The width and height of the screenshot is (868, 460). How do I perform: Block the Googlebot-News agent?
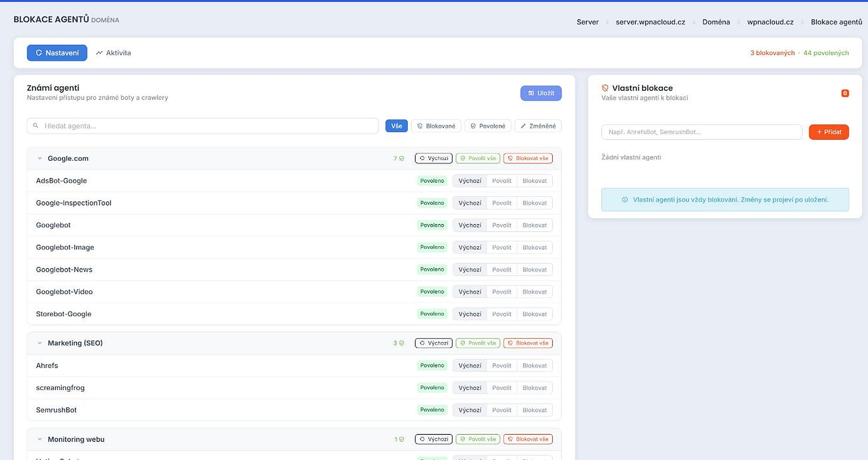535,270
